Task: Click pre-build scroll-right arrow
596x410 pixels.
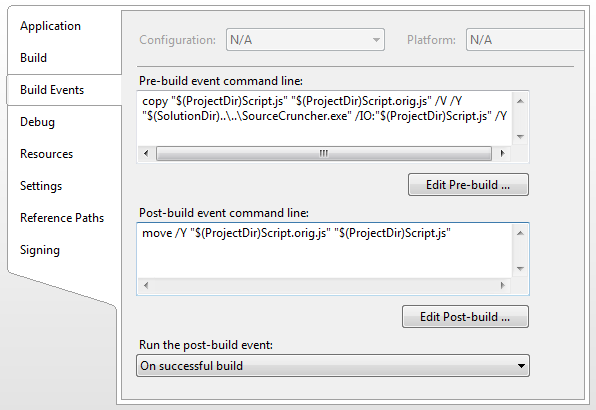Action: [502, 154]
